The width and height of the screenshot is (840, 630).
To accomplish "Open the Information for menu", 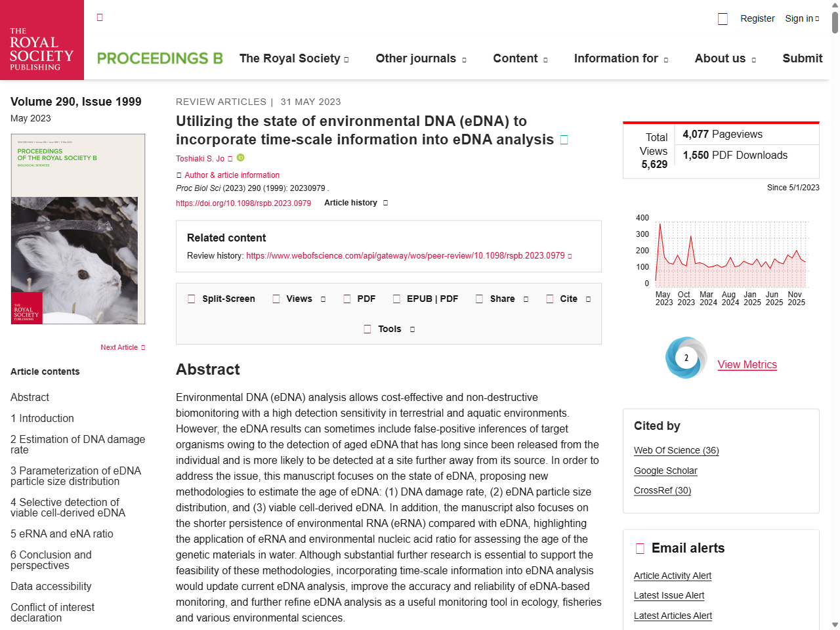I will pyautogui.click(x=616, y=58).
